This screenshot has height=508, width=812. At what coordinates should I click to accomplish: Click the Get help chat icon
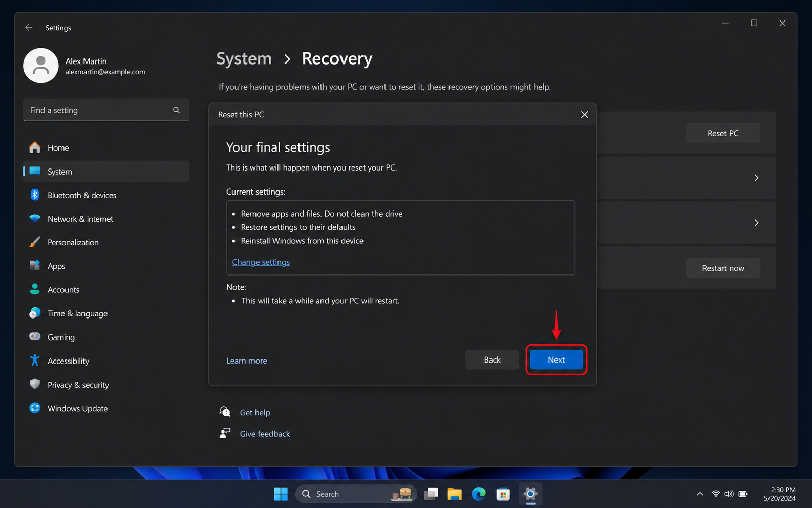tap(225, 412)
